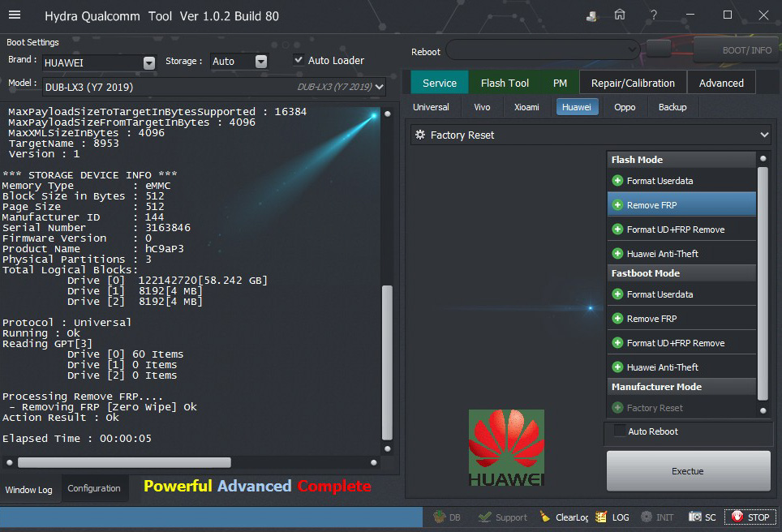Viewport: 782px width, 532px height.
Task: Click Flash Mode section header
Action: 681,160
